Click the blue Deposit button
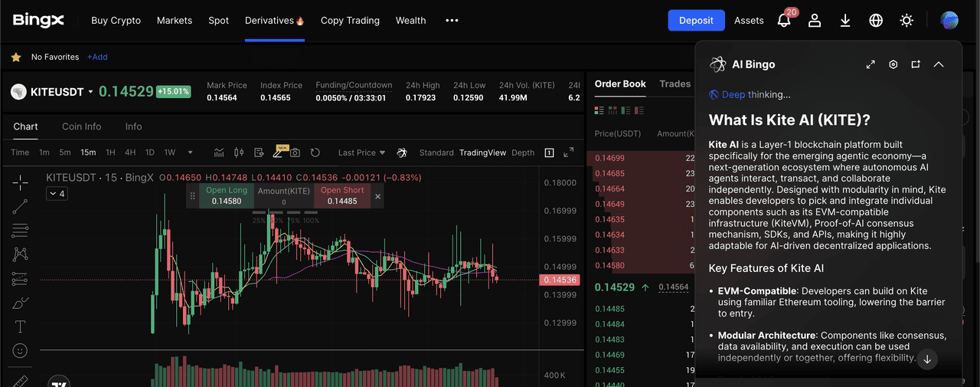 point(696,21)
